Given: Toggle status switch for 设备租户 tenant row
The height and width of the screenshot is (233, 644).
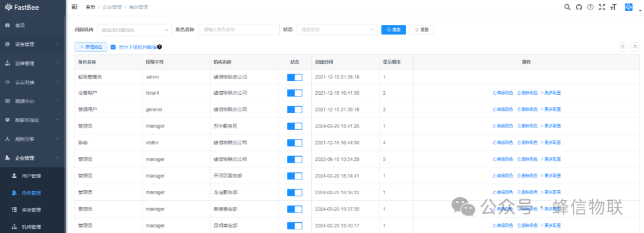Looking at the screenshot, I should (x=295, y=93).
